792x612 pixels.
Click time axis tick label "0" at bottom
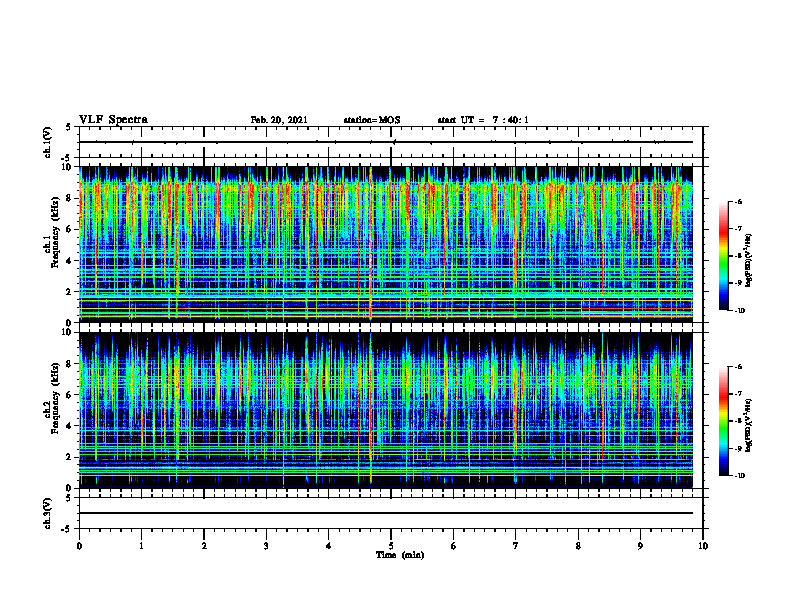(x=79, y=546)
